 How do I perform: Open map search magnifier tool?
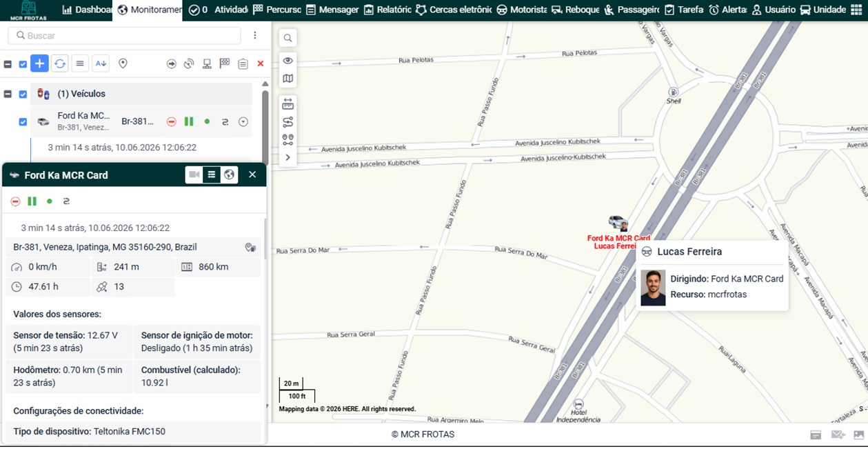coord(287,38)
